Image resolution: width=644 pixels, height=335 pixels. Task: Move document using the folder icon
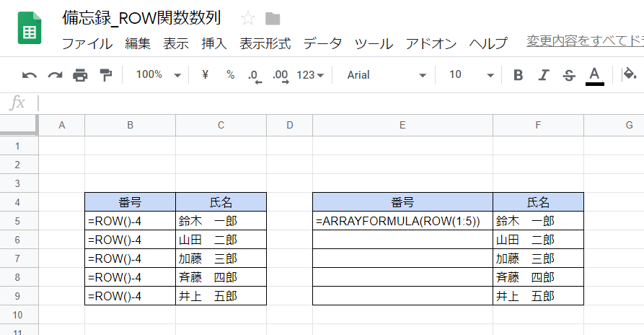tap(273, 19)
